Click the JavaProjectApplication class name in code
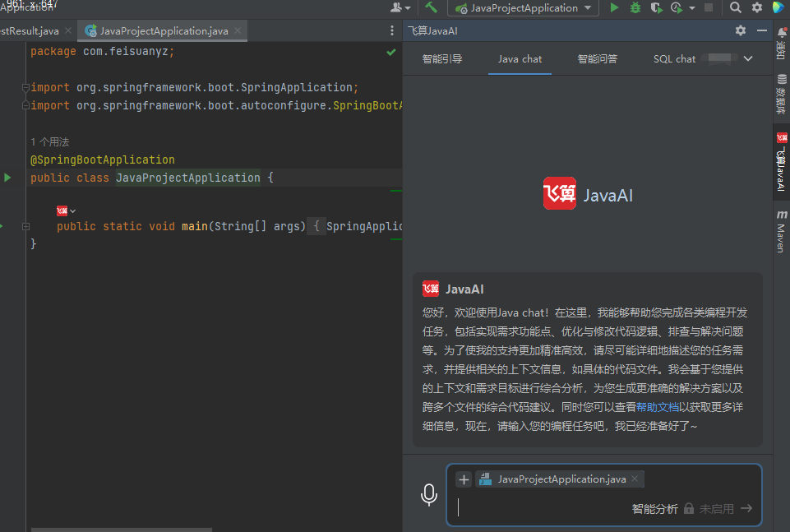Viewport: 790px width, 532px height. click(x=188, y=178)
